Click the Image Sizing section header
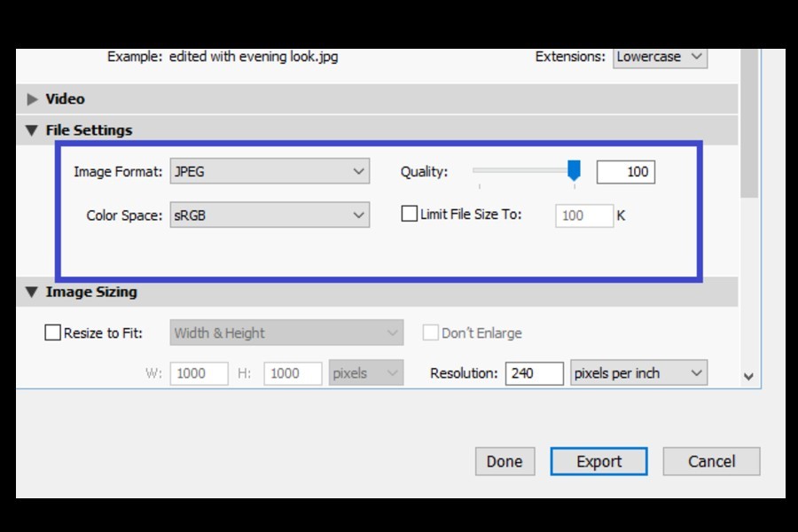798x532 pixels. [x=91, y=292]
